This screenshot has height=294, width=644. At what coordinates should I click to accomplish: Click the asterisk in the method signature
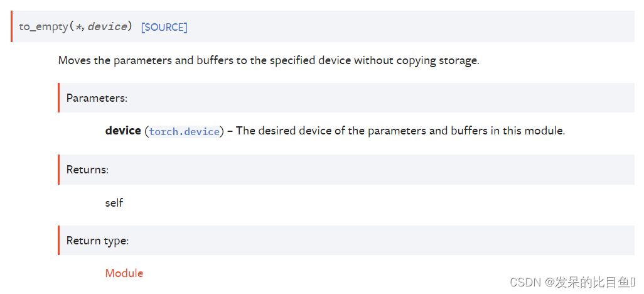(79, 27)
